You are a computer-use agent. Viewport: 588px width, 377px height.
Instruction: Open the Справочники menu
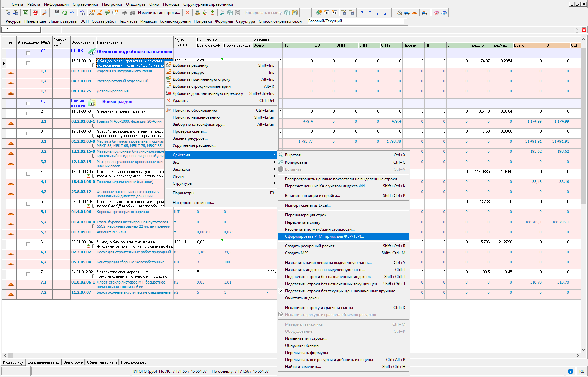tap(85, 4)
